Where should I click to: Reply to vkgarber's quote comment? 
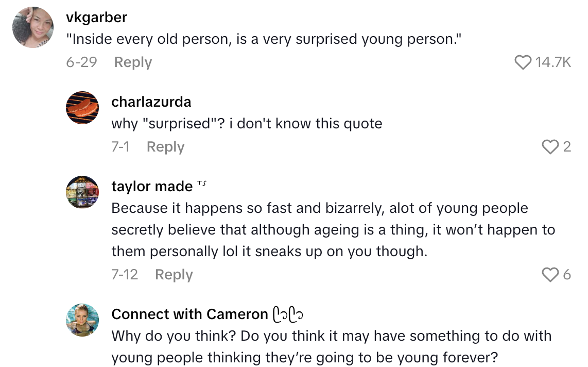point(133,62)
